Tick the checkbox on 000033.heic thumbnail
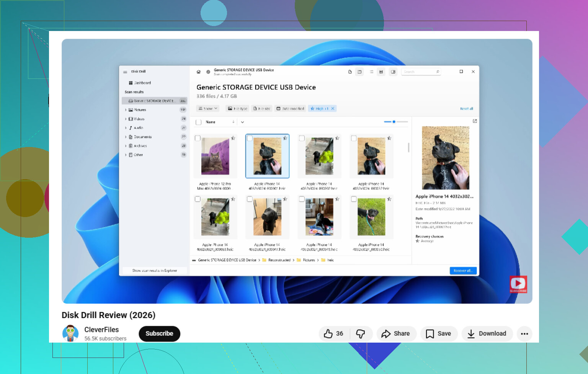This screenshot has width=588, height=374. pos(198,199)
